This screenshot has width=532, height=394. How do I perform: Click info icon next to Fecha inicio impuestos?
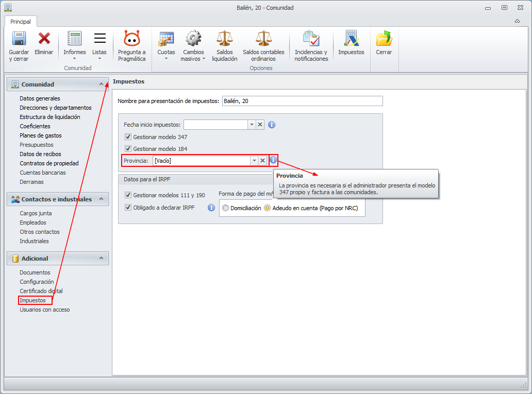tap(272, 125)
